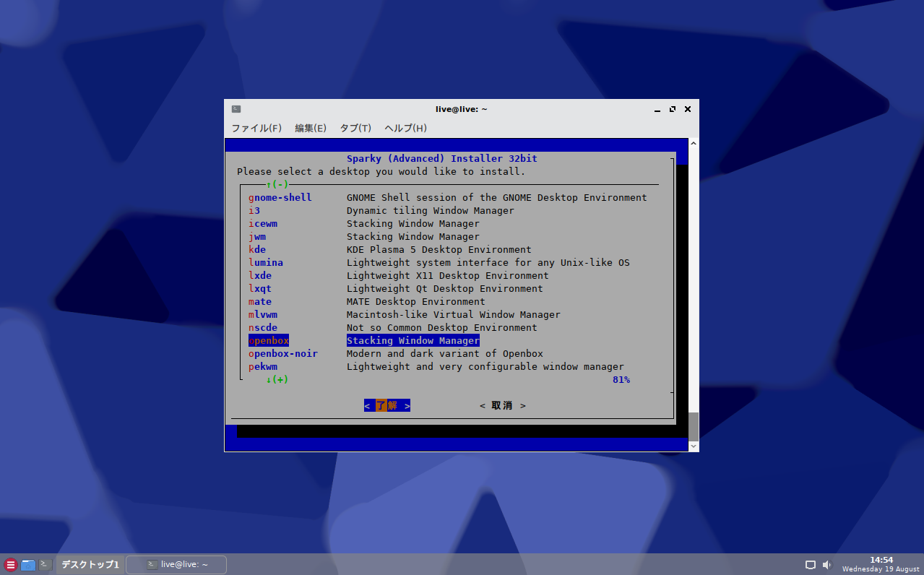Select the lxqt desktop entry

260,289
